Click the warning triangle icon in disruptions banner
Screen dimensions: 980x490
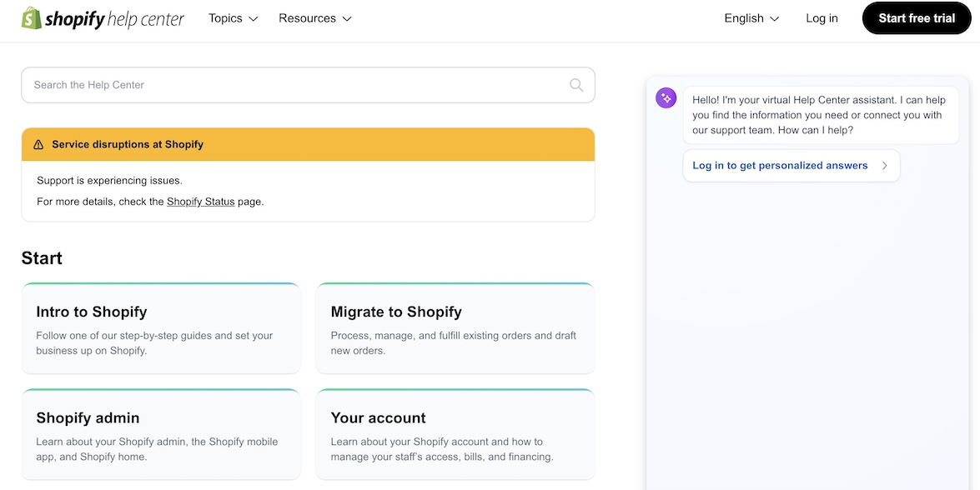click(x=38, y=145)
